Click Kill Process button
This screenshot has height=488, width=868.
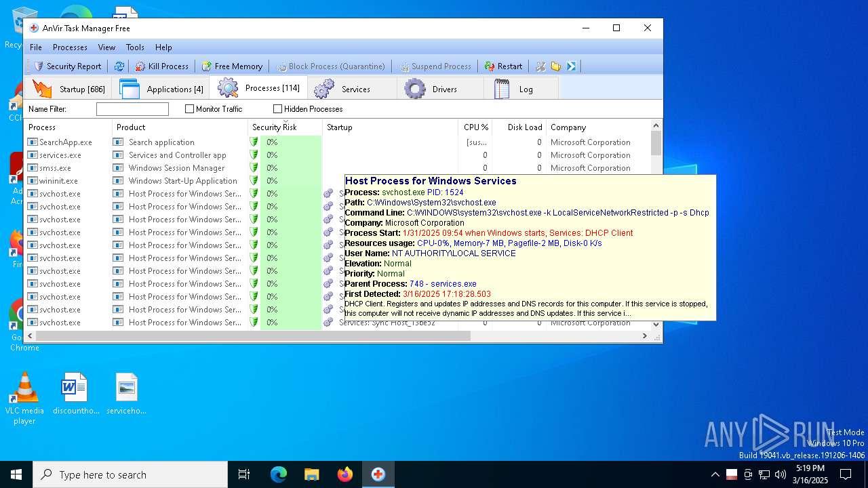click(x=161, y=66)
